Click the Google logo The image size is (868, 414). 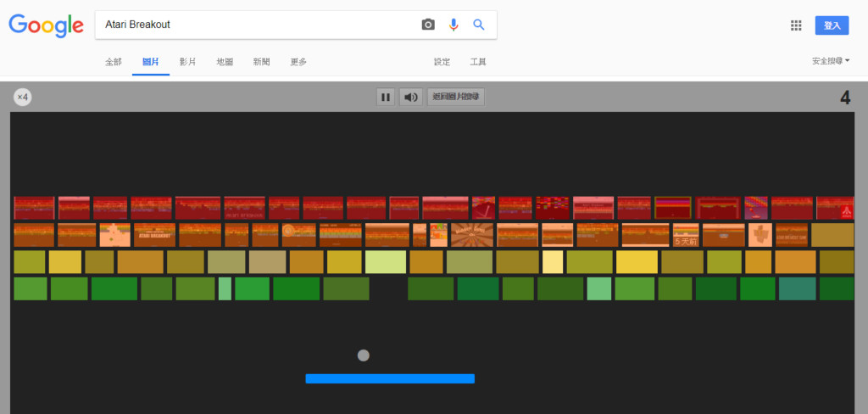pyautogui.click(x=47, y=25)
